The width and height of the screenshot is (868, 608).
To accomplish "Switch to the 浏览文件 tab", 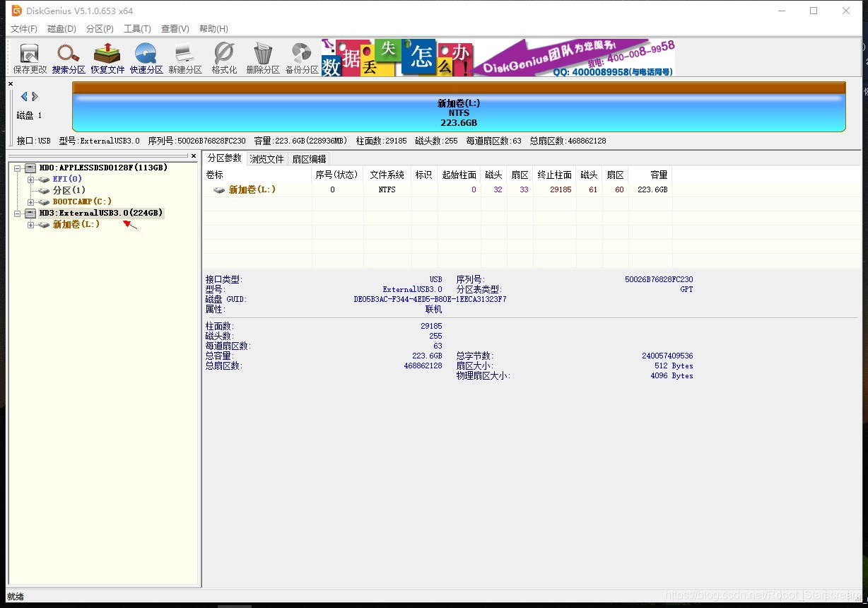I will 266,159.
